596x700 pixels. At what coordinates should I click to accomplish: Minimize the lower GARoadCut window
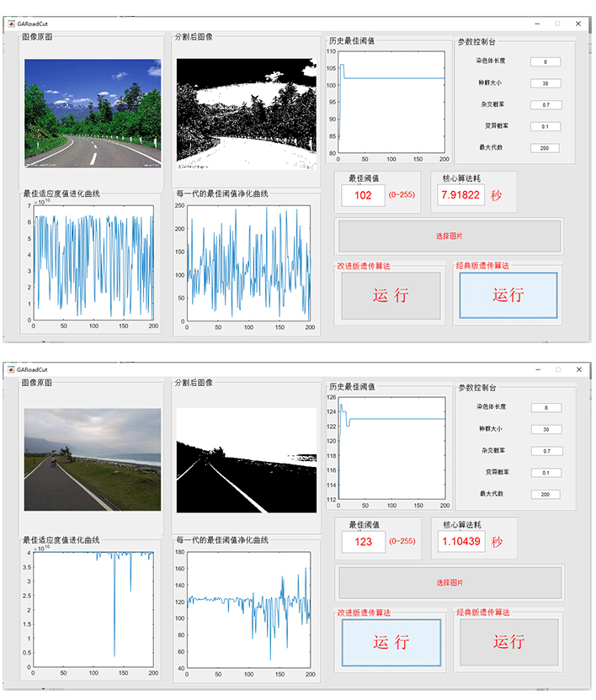pyautogui.click(x=538, y=369)
